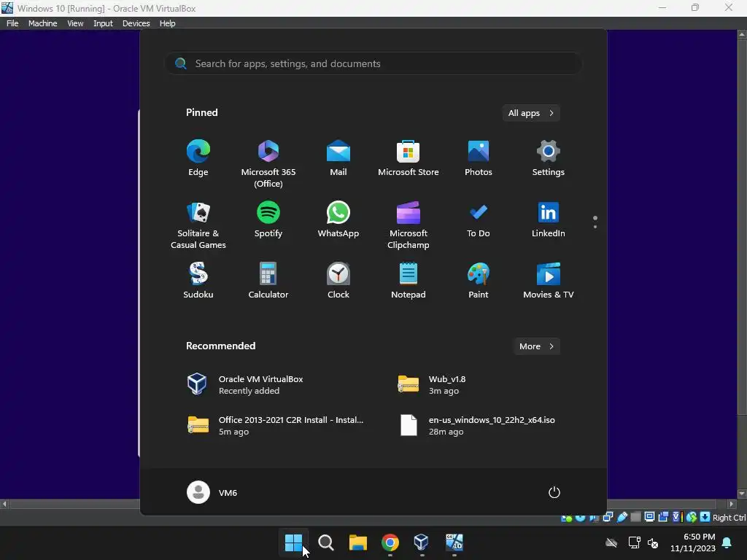The image size is (747, 560).
Task: Open Settings from pinned apps
Action: point(549,159)
